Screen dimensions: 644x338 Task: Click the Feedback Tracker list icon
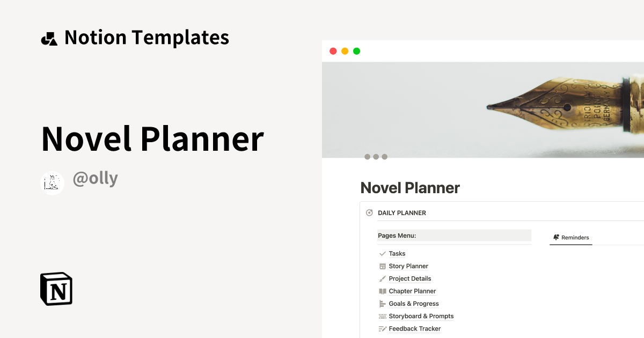383,329
